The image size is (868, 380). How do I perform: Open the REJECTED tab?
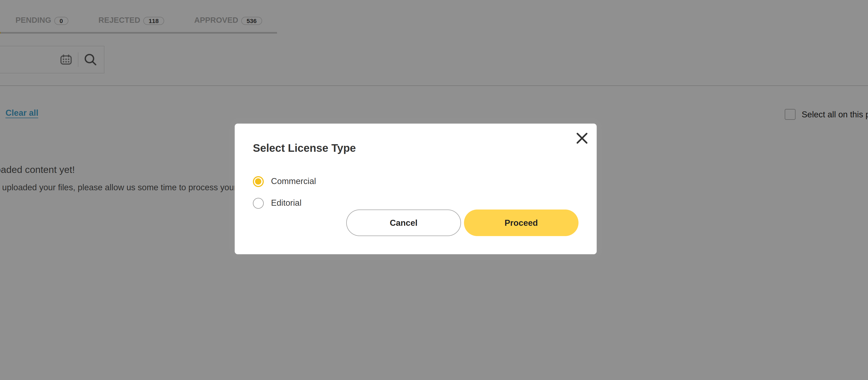[x=119, y=21]
